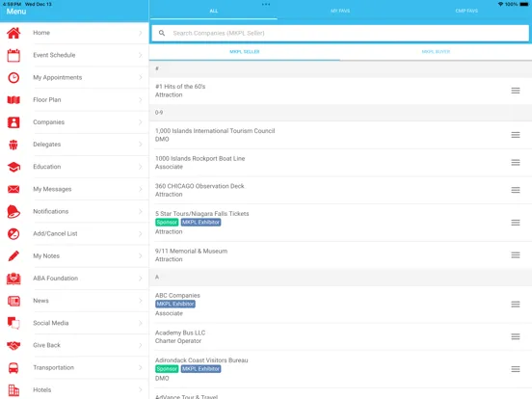Click the search magnifier icon
The image size is (532, 399).
coord(162,33)
